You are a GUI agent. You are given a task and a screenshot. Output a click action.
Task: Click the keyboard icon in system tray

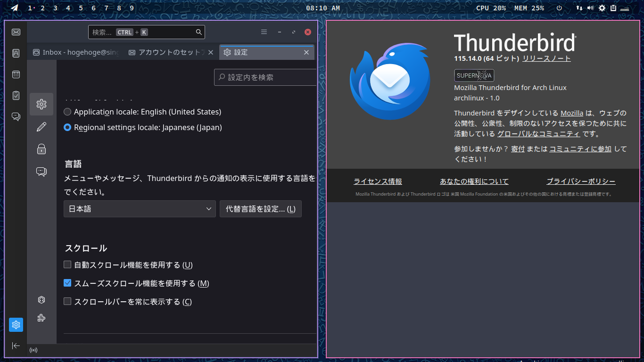(625, 8)
